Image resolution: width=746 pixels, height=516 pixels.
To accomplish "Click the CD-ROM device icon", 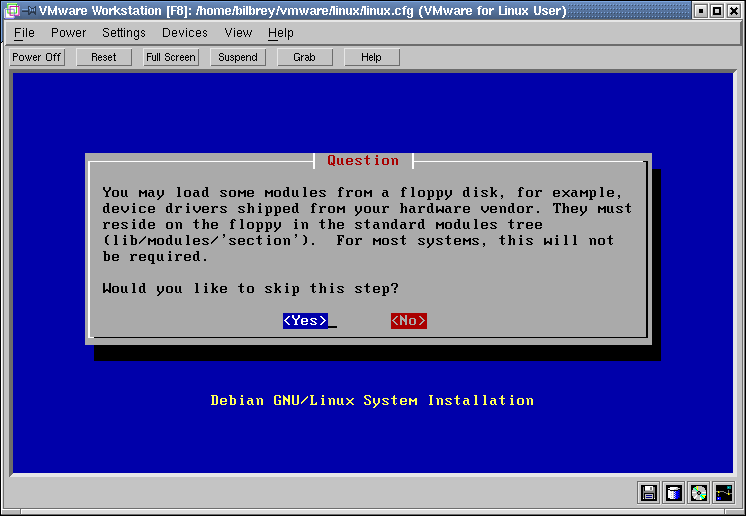I will pos(699,492).
